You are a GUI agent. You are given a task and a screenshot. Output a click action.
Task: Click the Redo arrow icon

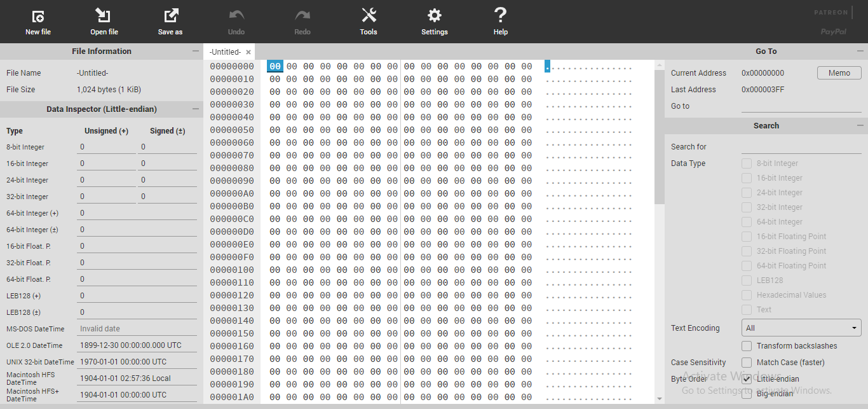302,15
